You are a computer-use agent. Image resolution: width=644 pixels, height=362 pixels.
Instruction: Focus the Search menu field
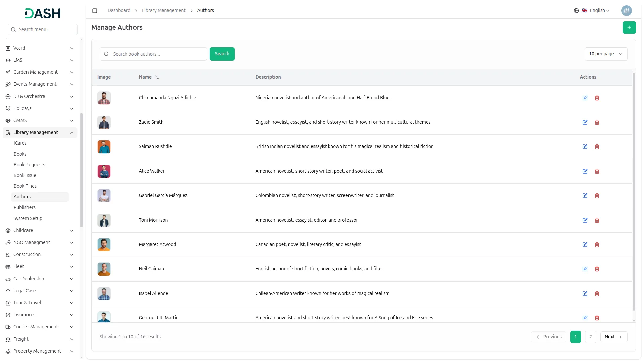pos(43,29)
